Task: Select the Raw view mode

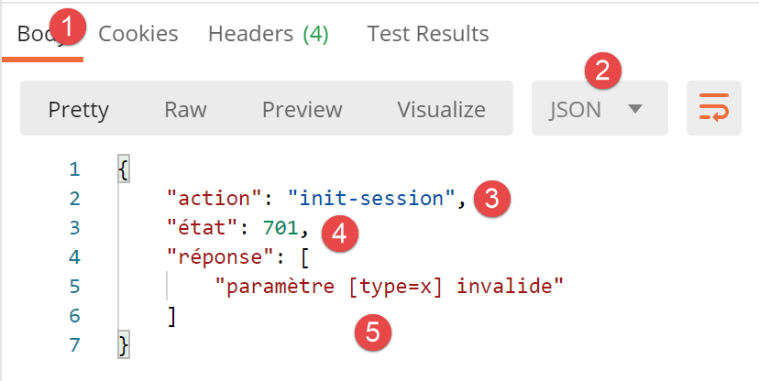Action: coord(185,110)
